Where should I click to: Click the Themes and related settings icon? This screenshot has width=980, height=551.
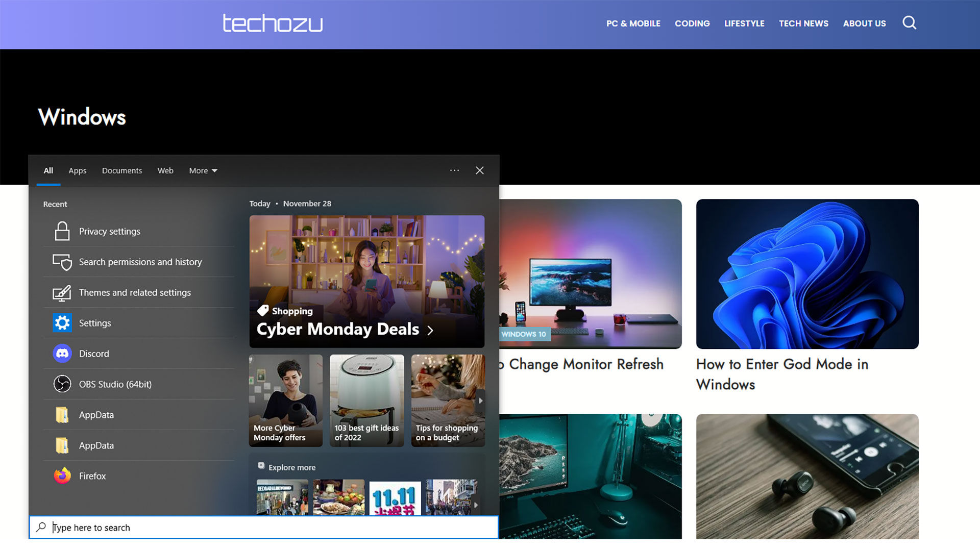[62, 292]
